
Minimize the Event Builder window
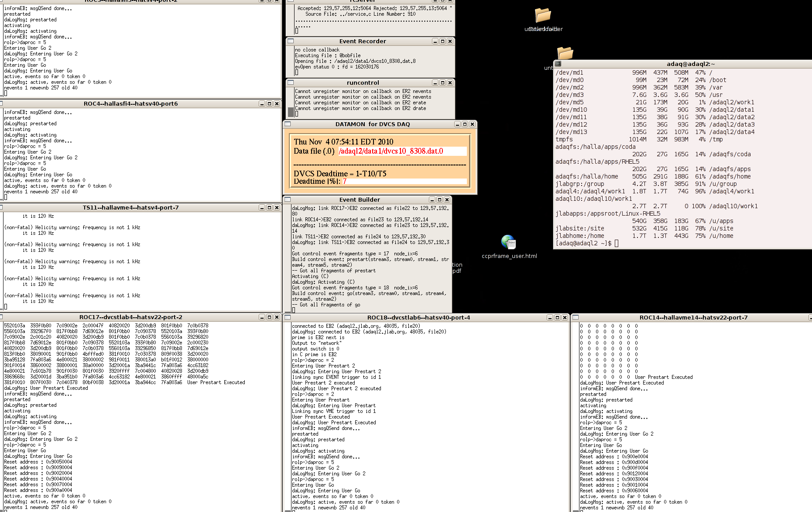432,199
